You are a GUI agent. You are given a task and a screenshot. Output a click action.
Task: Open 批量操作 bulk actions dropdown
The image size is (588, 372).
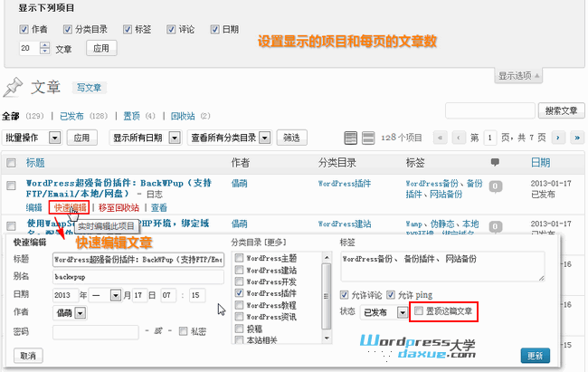[x=32, y=138]
